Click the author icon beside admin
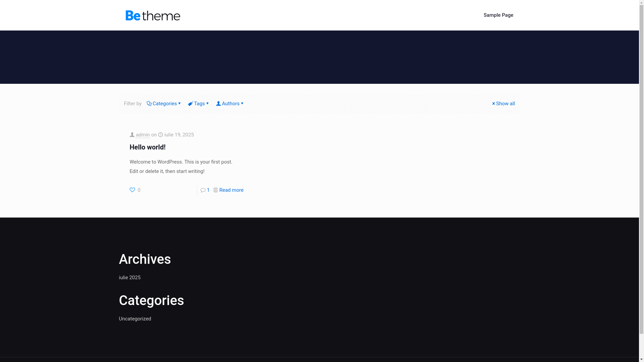The height and width of the screenshot is (362, 644). pos(132,135)
